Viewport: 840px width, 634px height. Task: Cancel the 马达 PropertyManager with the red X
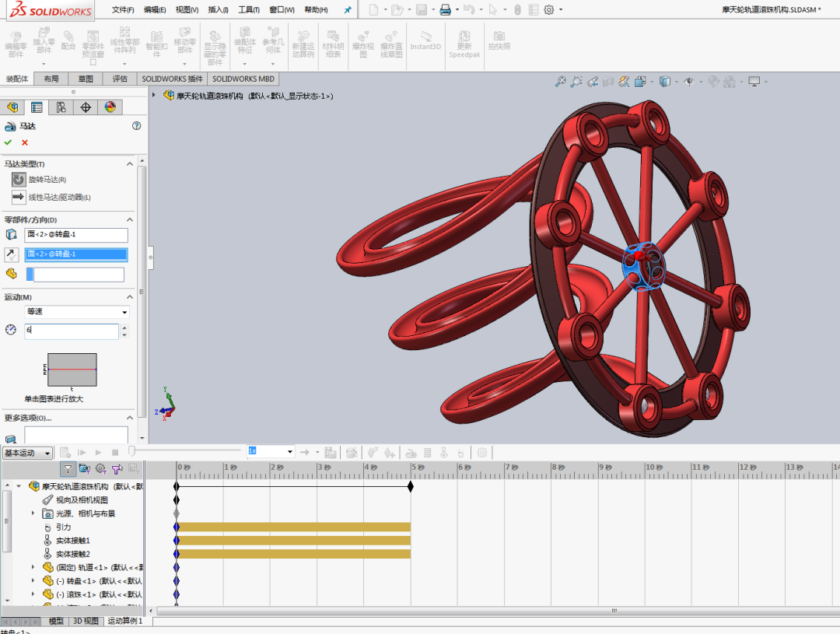pos(23,142)
